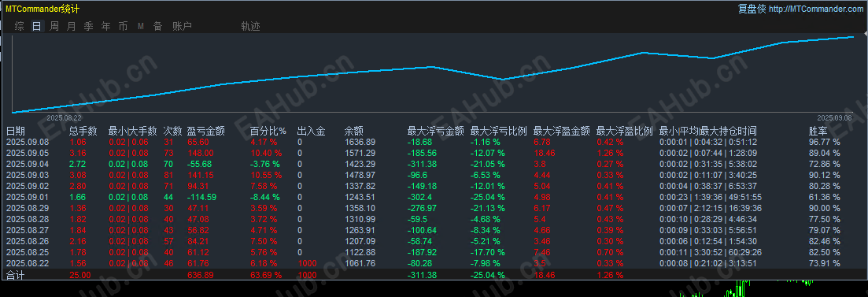This screenshot has height=297, width=868.
Task: Select the 2025.09.01 row date cell
Action: [x=28, y=197]
